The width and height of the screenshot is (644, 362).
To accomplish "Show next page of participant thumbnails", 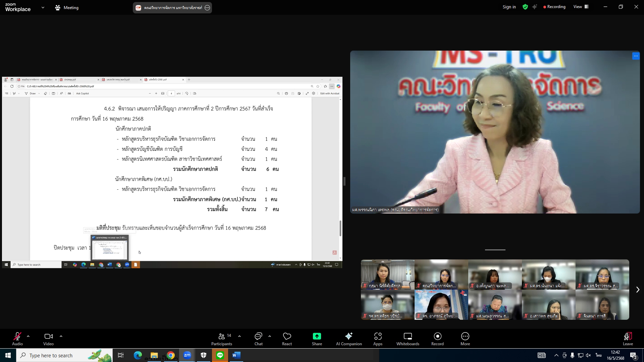I will [638, 290].
